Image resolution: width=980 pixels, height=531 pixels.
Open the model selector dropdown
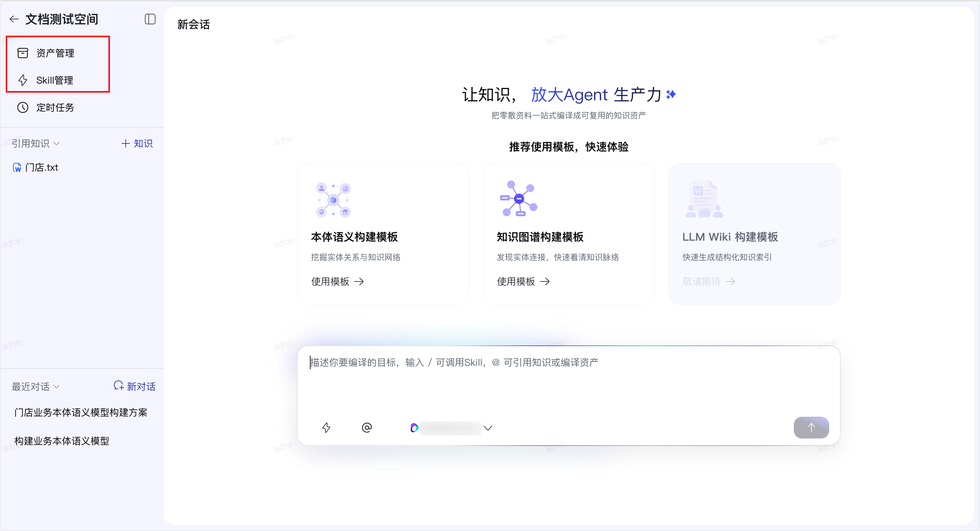coord(451,428)
